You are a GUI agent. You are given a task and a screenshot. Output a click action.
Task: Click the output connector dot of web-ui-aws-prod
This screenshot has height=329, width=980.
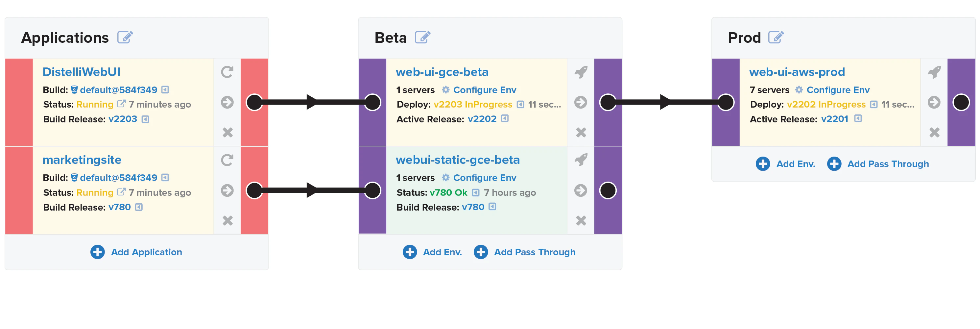(961, 102)
